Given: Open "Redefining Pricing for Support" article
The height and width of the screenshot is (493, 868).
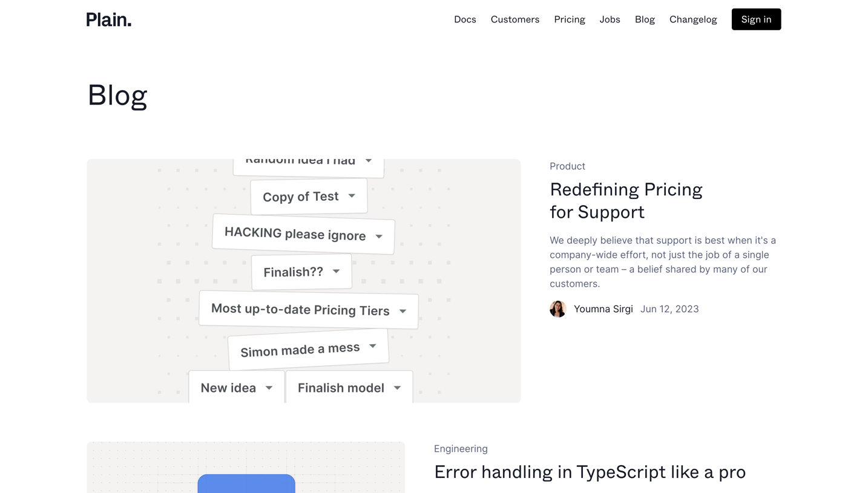Looking at the screenshot, I should click(626, 200).
